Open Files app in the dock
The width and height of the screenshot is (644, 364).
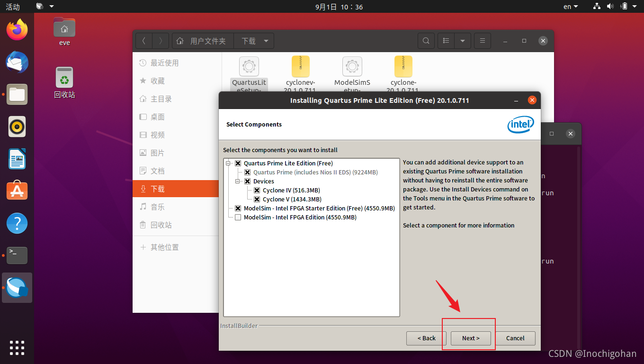(17, 94)
